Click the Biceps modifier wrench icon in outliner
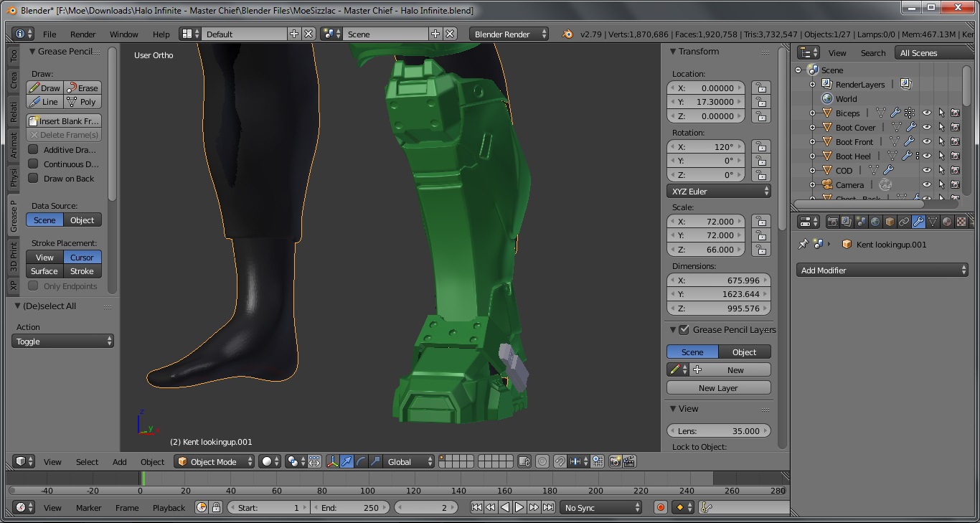This screenshot has width=980, height=523. (895, 113)
